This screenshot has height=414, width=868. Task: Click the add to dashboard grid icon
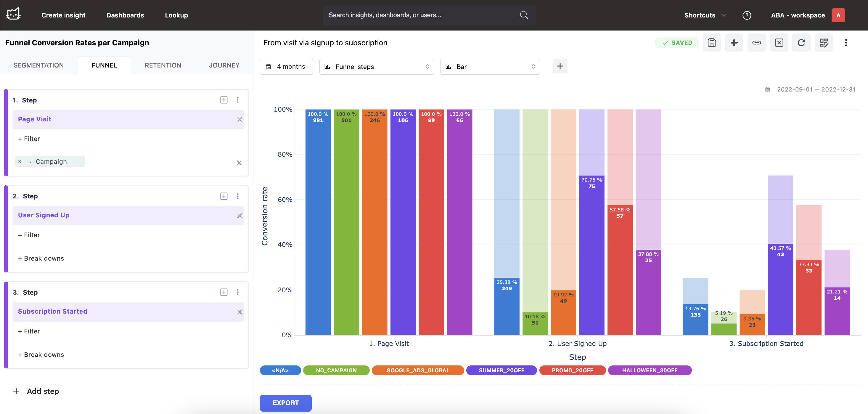pyautogui.click(x=824, y=42)
